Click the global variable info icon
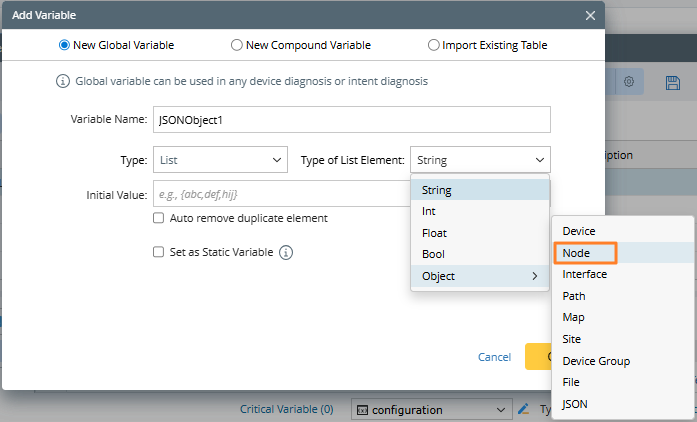Screen dimensions: 697x422 (63, 81)
